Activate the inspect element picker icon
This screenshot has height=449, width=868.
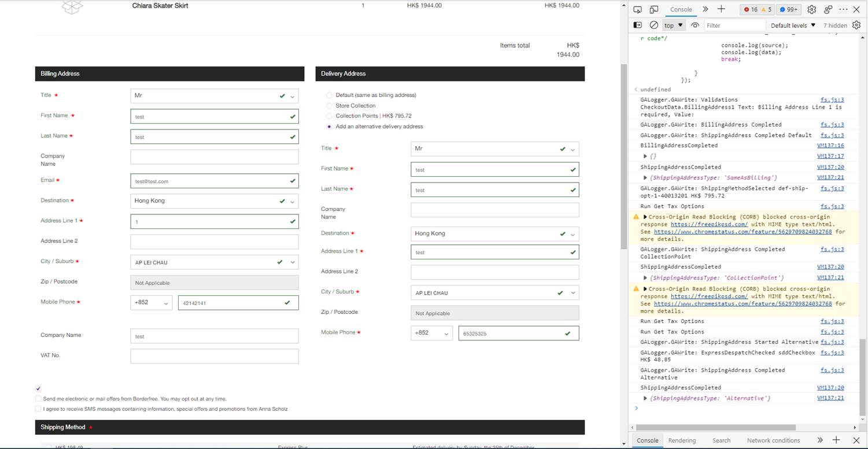637,9
